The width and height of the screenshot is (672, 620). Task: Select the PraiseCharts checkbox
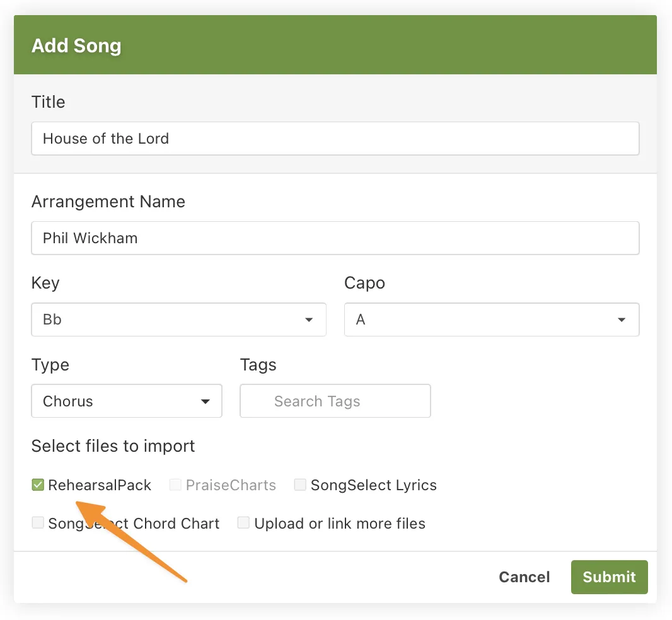[175, 485]
